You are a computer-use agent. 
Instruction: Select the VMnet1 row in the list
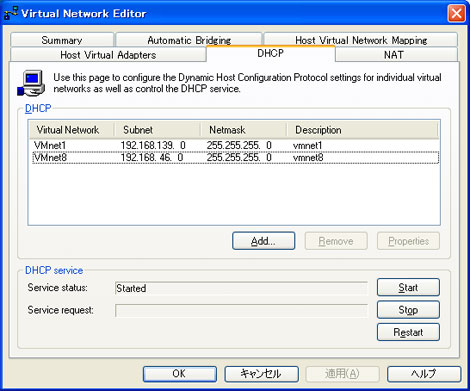[235, 145]
